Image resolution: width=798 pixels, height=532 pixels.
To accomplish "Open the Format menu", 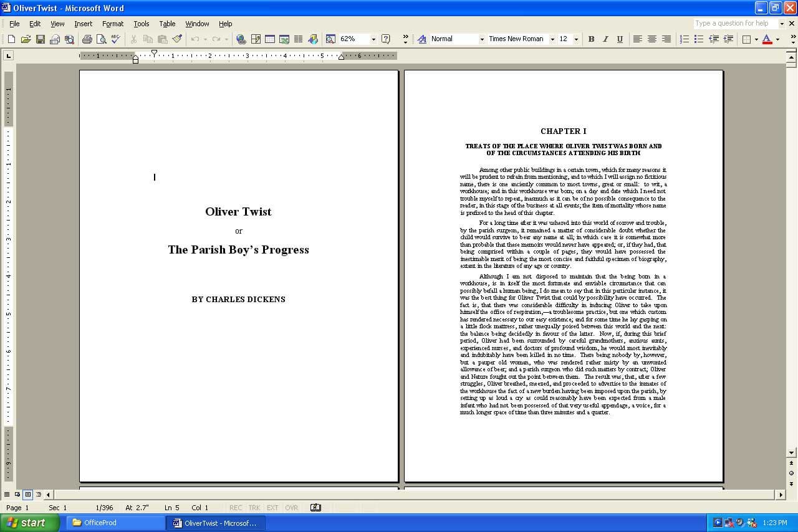I will [113, 24].
